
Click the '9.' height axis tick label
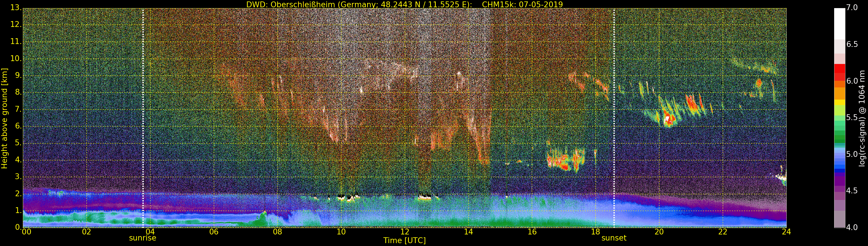coord(18,76)
